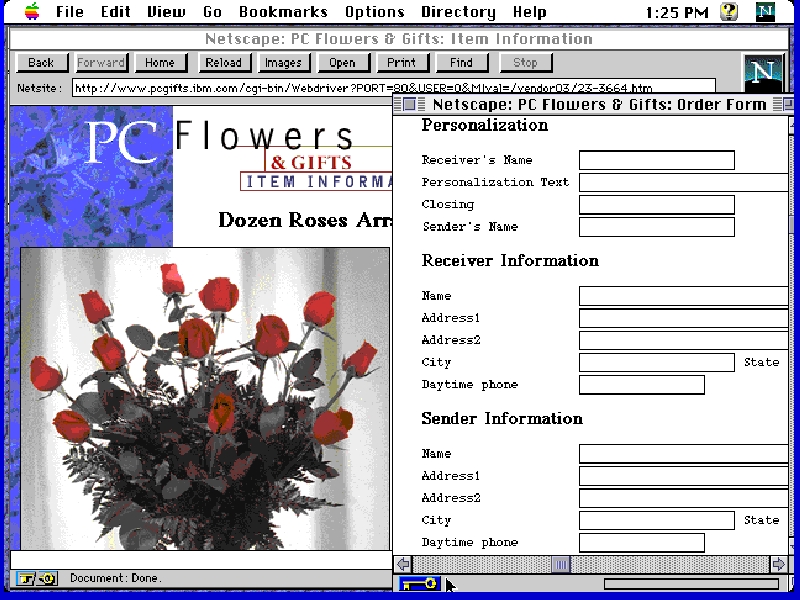Click the Receiver's Name field
Screen dimensions: 800x600
tap(657, 160)
